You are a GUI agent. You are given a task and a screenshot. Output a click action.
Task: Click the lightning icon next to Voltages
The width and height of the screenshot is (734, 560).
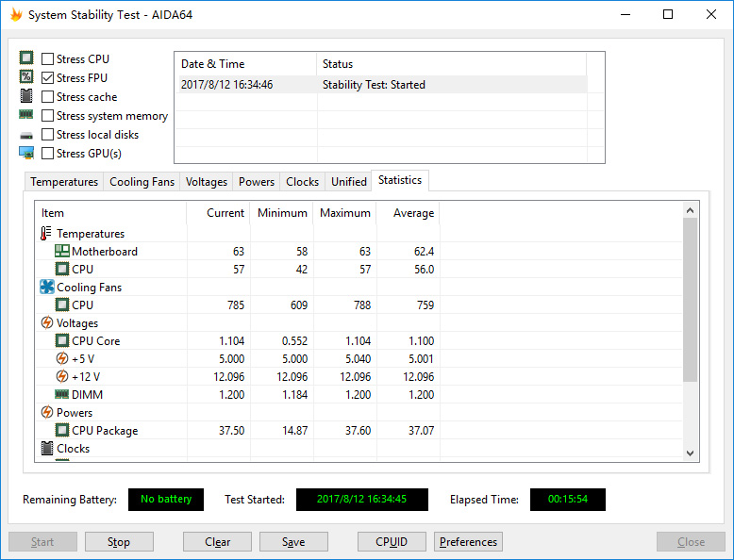click(x=47, y=322)
